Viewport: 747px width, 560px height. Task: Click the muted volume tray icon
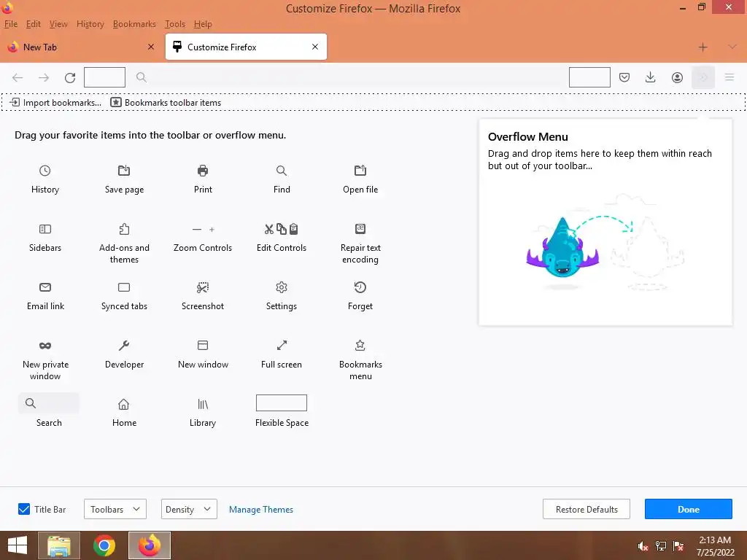tap(643, 546)
